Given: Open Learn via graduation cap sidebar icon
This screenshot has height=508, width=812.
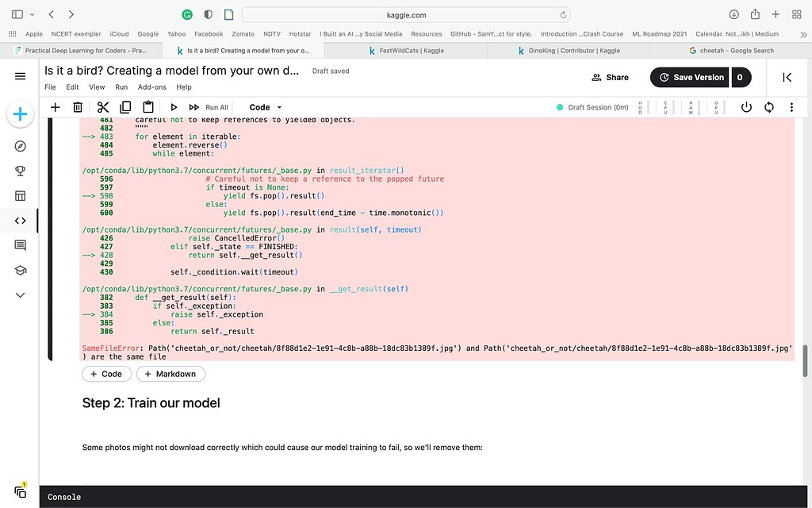Looking at the screenshot, I should pyautogui.click(x=20, y=270).
